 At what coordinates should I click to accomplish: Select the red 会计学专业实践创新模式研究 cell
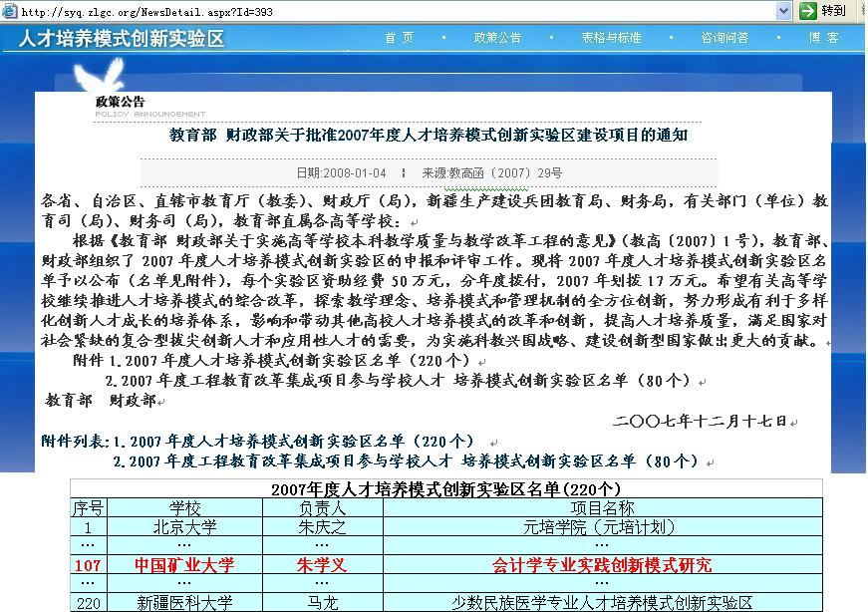coord(602,565)
